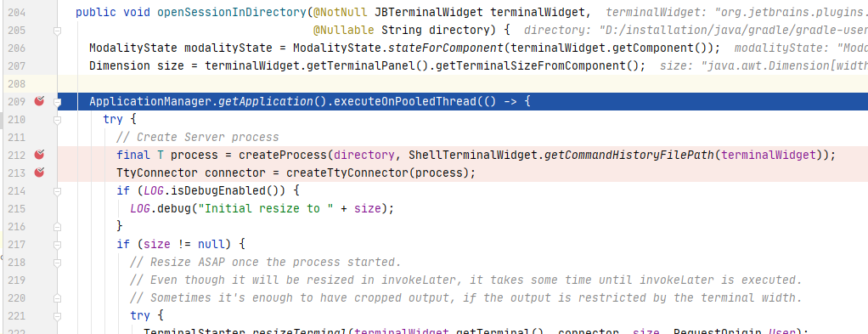
Task: Click the getCommandHistoryFilePath method reference
Action: point(629,155)
